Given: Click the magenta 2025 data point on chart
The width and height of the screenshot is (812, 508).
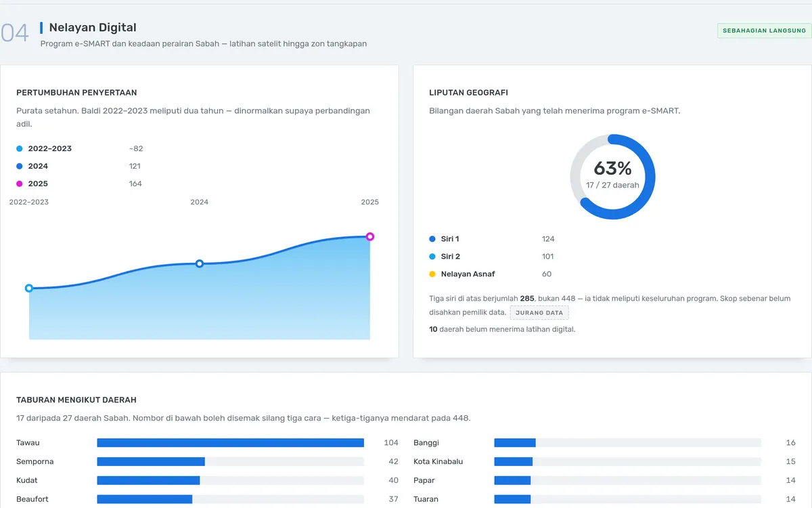Looking at the screenshot, I should 370,236.
